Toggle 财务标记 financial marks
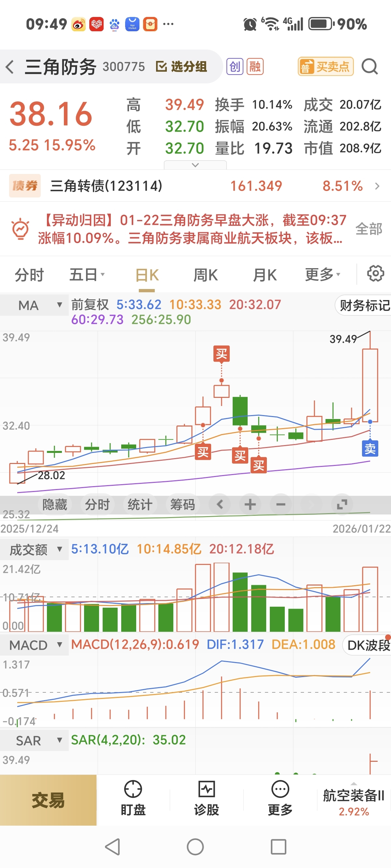 click(x=363, y=305)
